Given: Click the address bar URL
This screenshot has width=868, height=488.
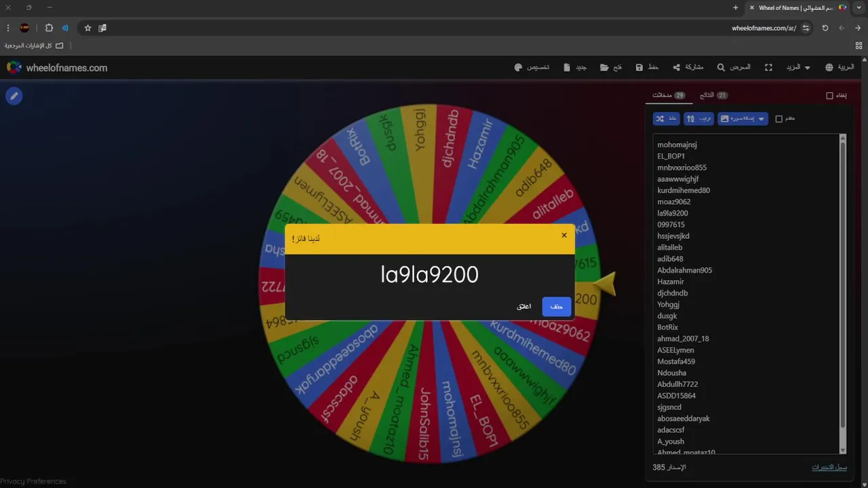Looking at the screenshot, I should 764,28.
